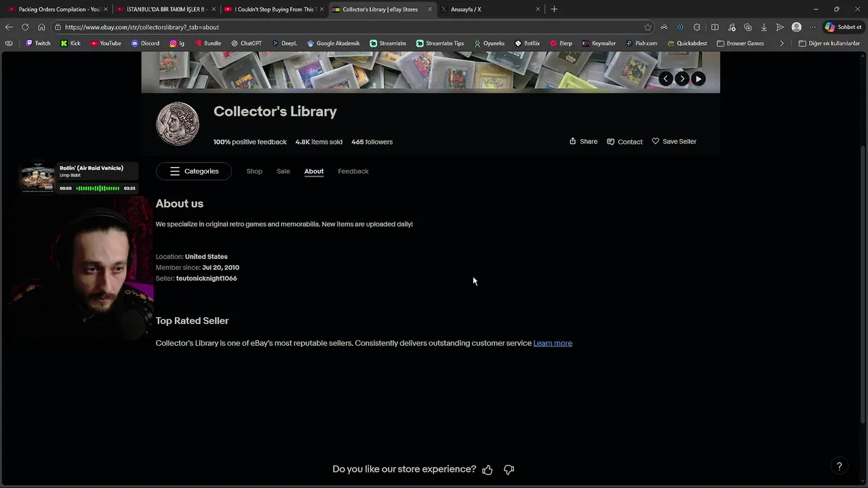The height and width of the screenshot is (488, 868).
Task: Open browser settings three-dot menu
Action: 813,27
